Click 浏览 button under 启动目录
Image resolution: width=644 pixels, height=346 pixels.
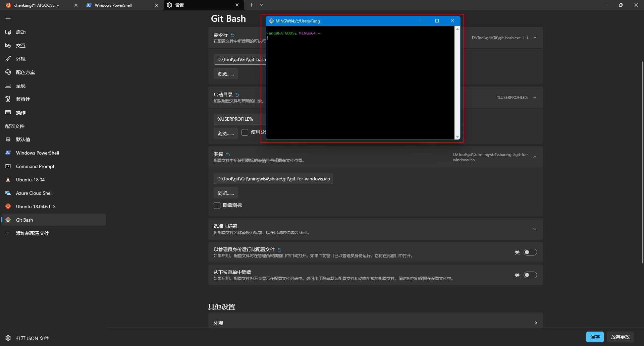pyautogui.click(x=226, y=133)
